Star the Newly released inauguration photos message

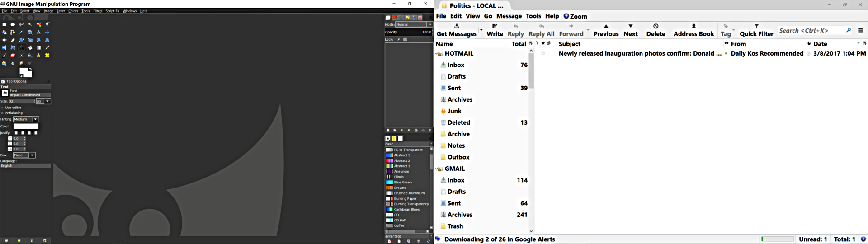click(x=543, y=53)
